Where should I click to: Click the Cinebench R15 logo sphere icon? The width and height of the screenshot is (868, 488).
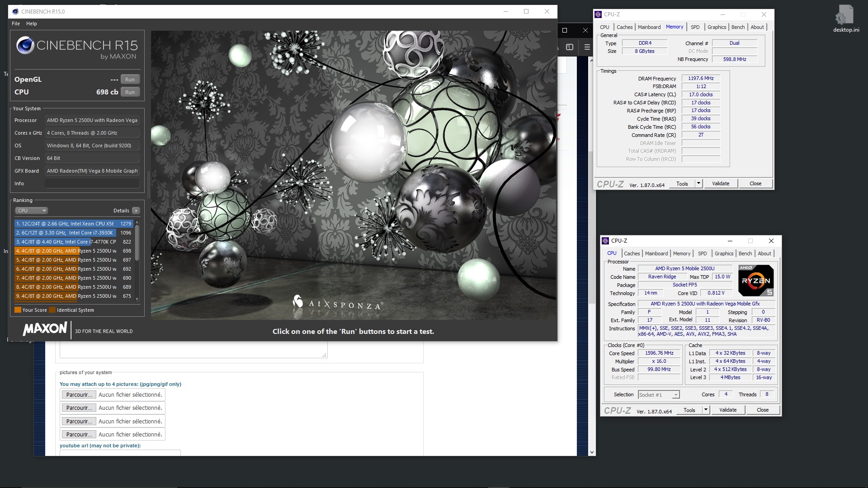click(x=25, y=46)
